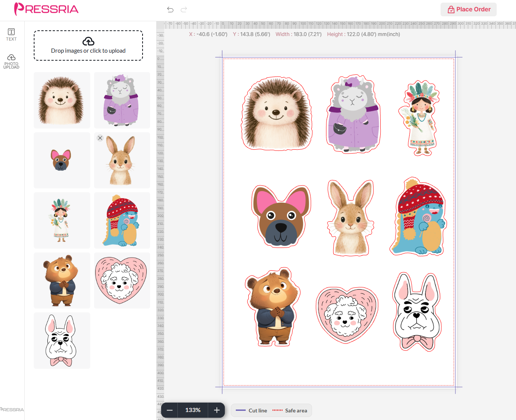Select the blue dinosaur with red hat thumbnail
This screenshot has width=516, height=420.
(122, 220)
